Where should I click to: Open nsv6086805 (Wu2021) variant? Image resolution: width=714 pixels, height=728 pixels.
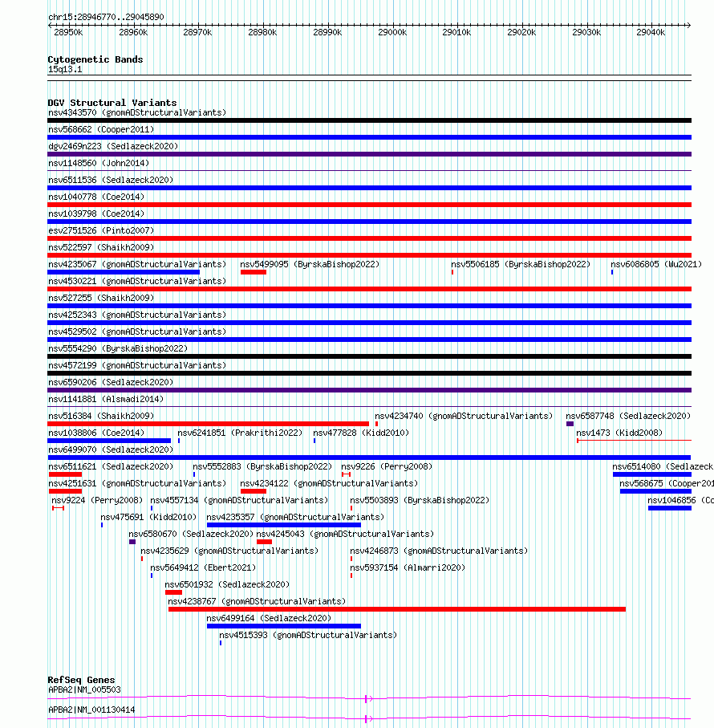[656, 264]
